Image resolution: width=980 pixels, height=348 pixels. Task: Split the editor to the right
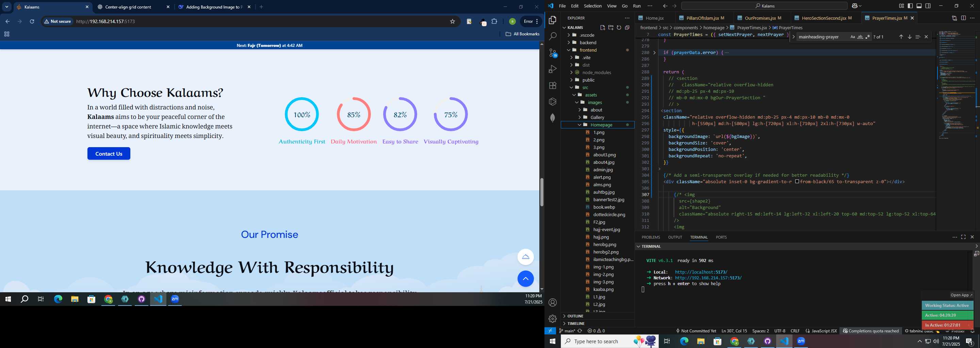coord(963,18)
